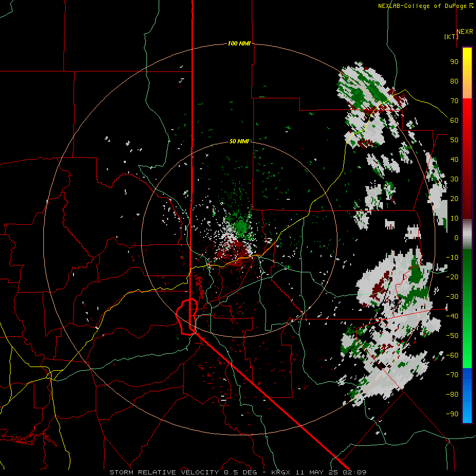The height and width of the screenshot is (476, 476).
Task: Click the -90 value on the velocity scale
Action: pyautogui.click(x=452, y=414)
